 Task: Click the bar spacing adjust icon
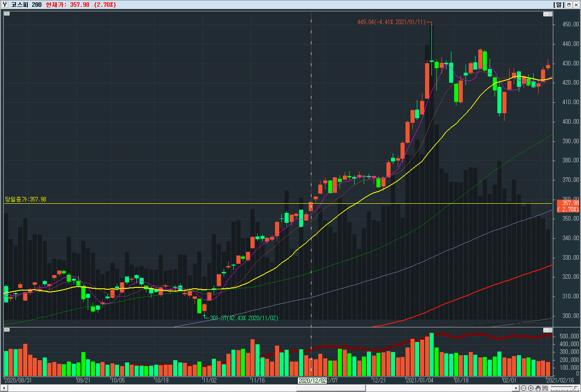coord(545,388)
